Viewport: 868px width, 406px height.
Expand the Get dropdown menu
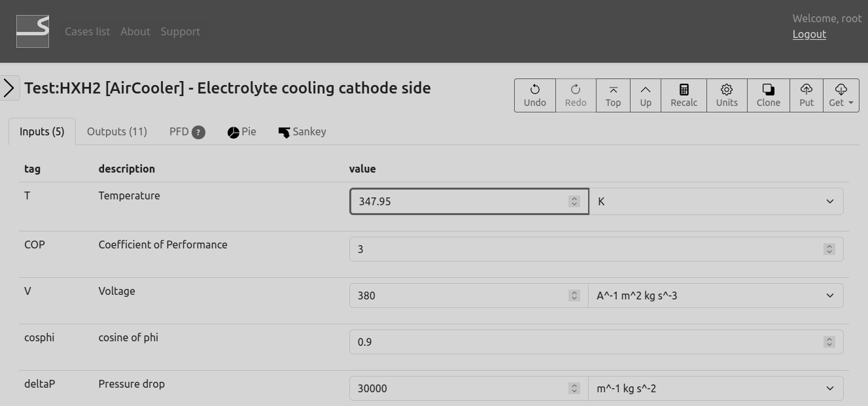click(x=841, y=95)
